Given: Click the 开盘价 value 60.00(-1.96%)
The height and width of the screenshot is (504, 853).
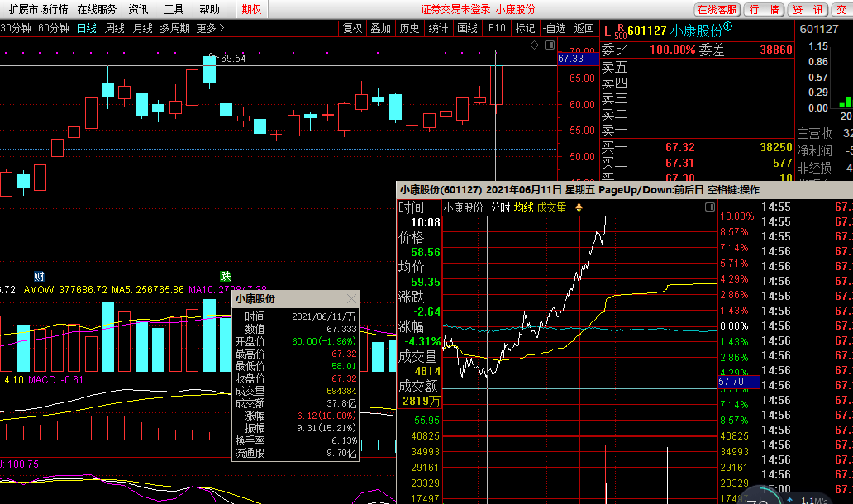Looking at the screenshot, I should (x=324, y=341).
